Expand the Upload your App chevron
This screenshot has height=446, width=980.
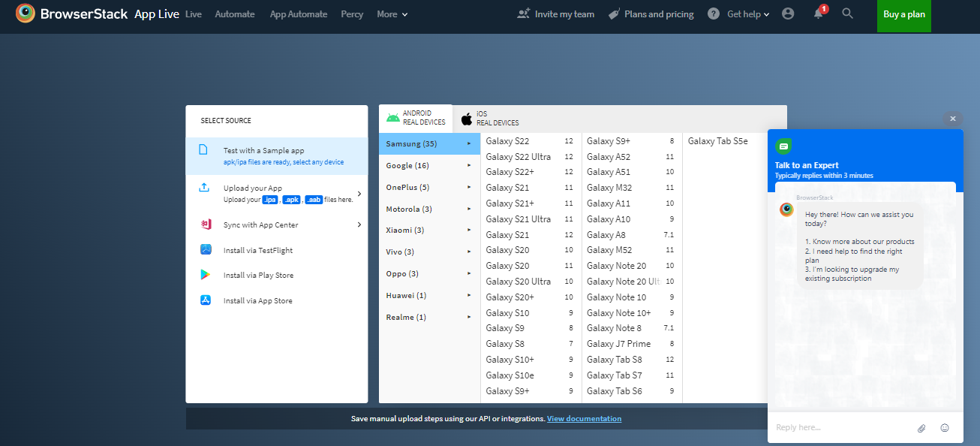(x=359, y=194)
